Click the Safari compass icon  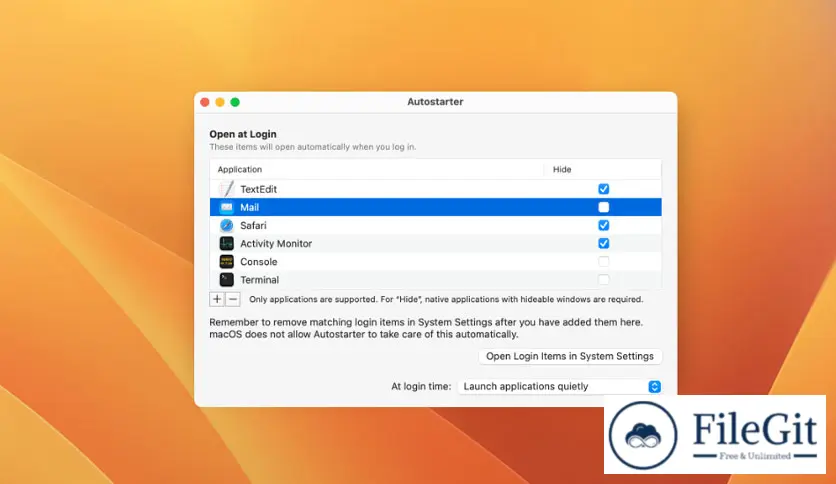click(227, 225)
